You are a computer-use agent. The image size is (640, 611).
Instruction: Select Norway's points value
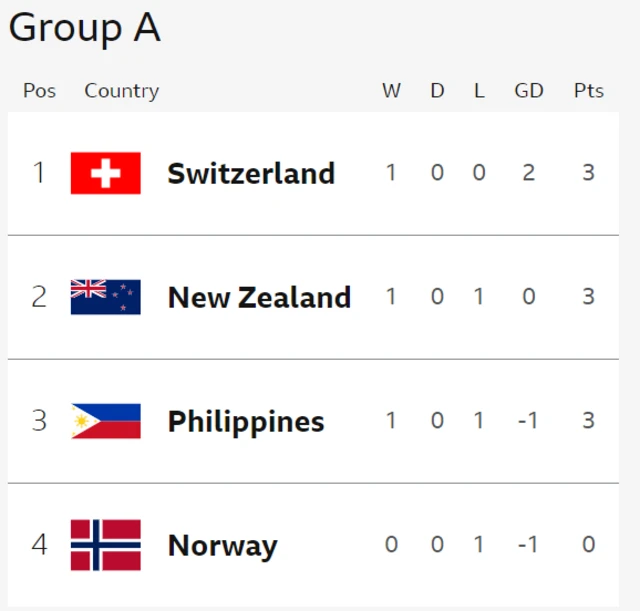[x=589, y=544]
